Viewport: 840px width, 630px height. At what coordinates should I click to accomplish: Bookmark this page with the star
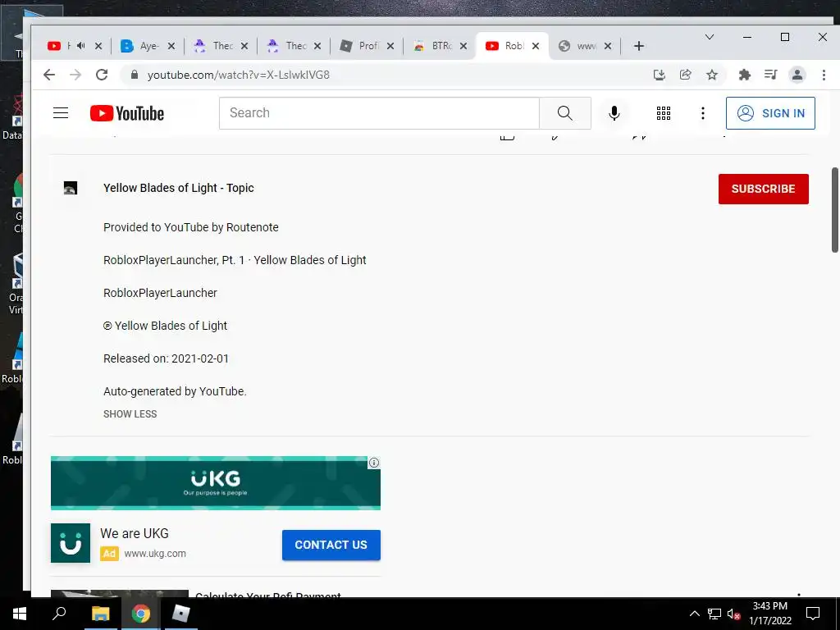(x=711, y=75)
